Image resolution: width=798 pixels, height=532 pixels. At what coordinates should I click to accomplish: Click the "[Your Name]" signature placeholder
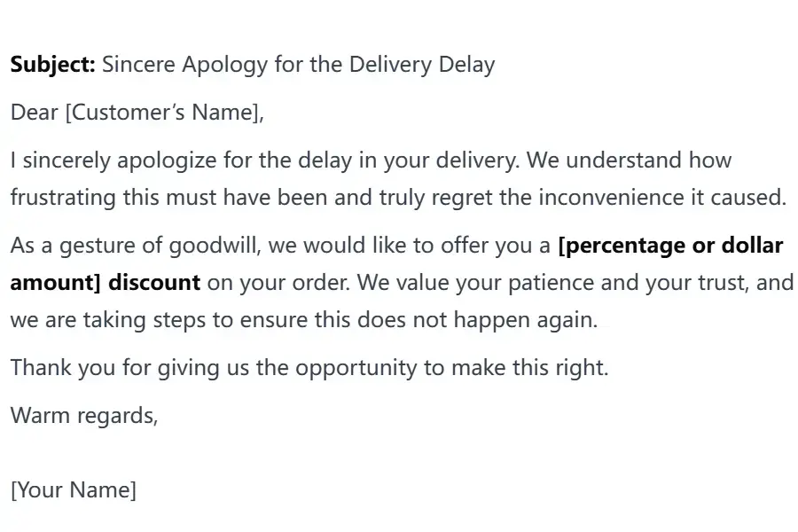pyautogui.click(x=74, y=490)
